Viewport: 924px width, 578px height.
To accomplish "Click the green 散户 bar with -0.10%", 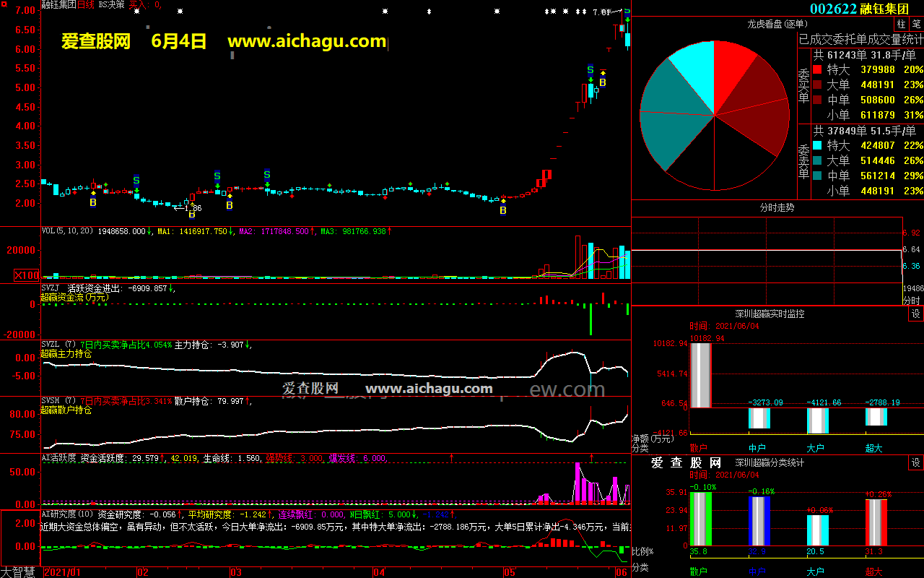I will coord(700,519).
